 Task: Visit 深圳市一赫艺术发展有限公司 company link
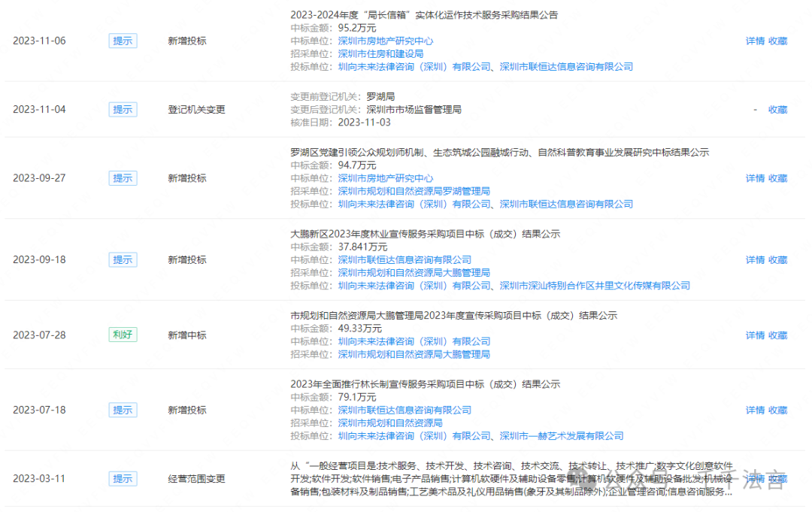pyautogui.click(x=562, y=436)
